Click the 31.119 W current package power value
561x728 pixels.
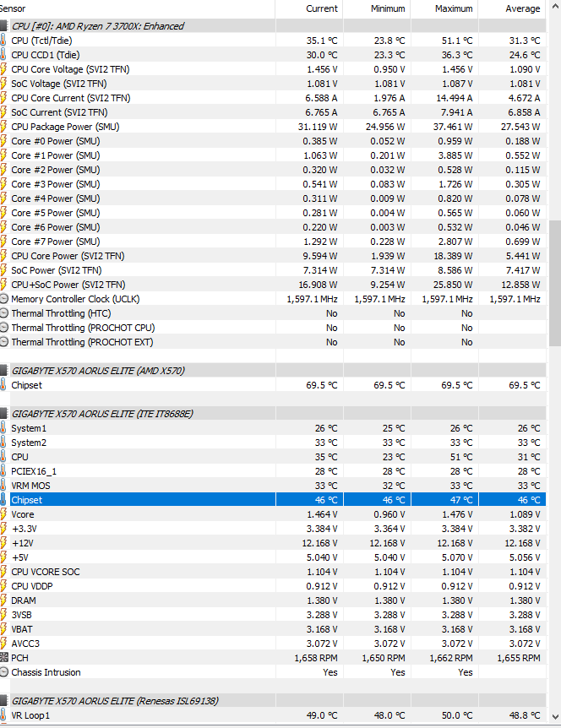click(x=318, y=127)
